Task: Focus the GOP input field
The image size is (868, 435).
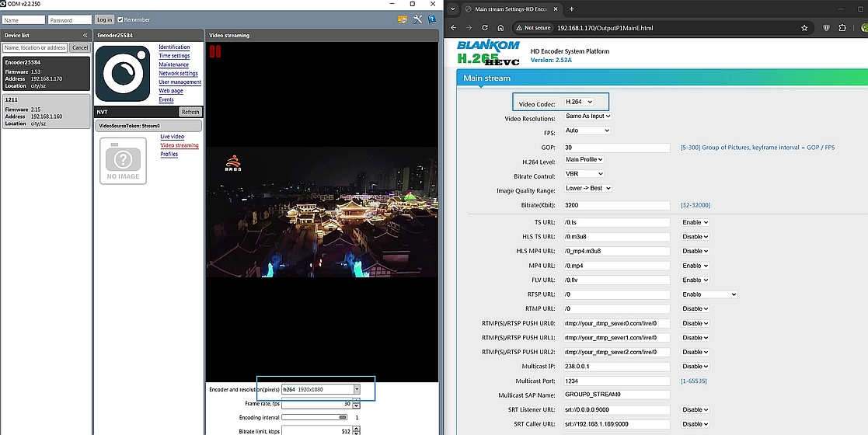Action: click(x=617, y=148)
